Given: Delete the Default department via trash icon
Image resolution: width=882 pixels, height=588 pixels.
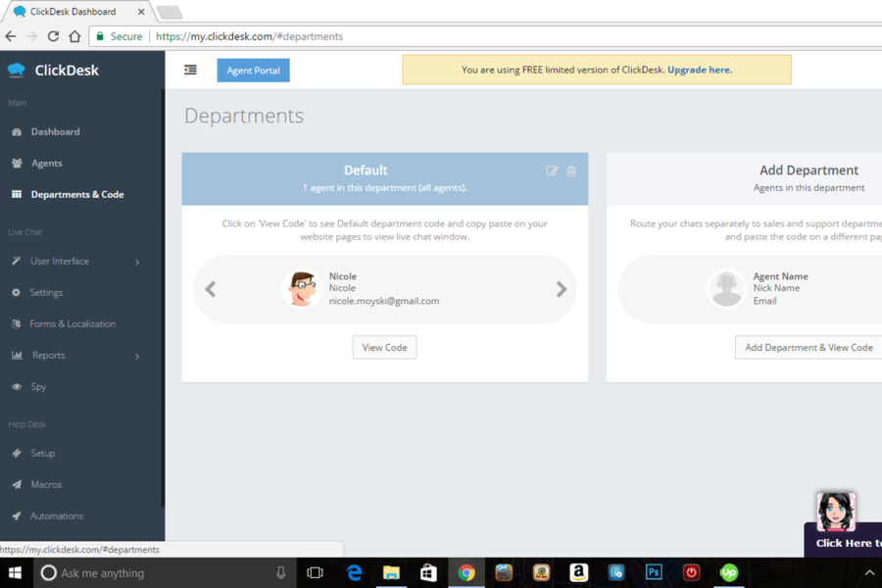Looking at the screenshot, I should pyautogui.click(x=570, y=171).
